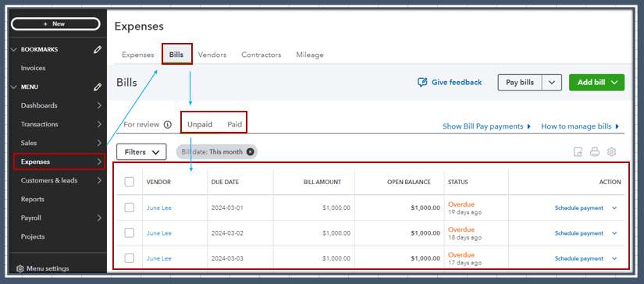Open the Vendors tab

coord(212,55)
